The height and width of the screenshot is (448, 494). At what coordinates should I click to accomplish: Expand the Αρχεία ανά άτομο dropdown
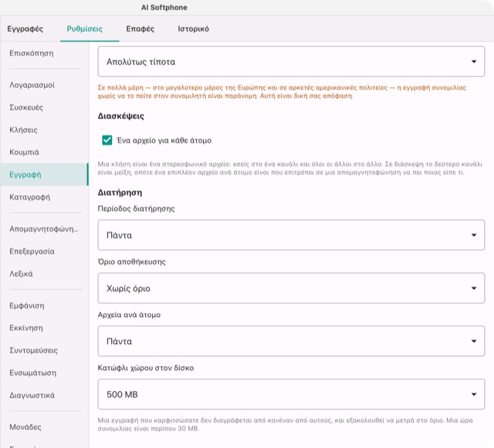(291, 341)
